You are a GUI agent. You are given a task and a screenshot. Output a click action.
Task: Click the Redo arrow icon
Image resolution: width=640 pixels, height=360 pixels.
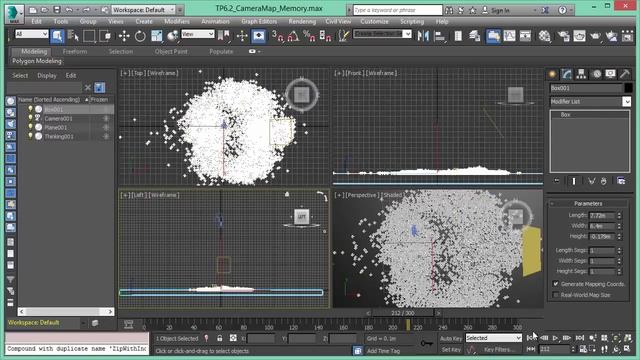pos(86,10)
